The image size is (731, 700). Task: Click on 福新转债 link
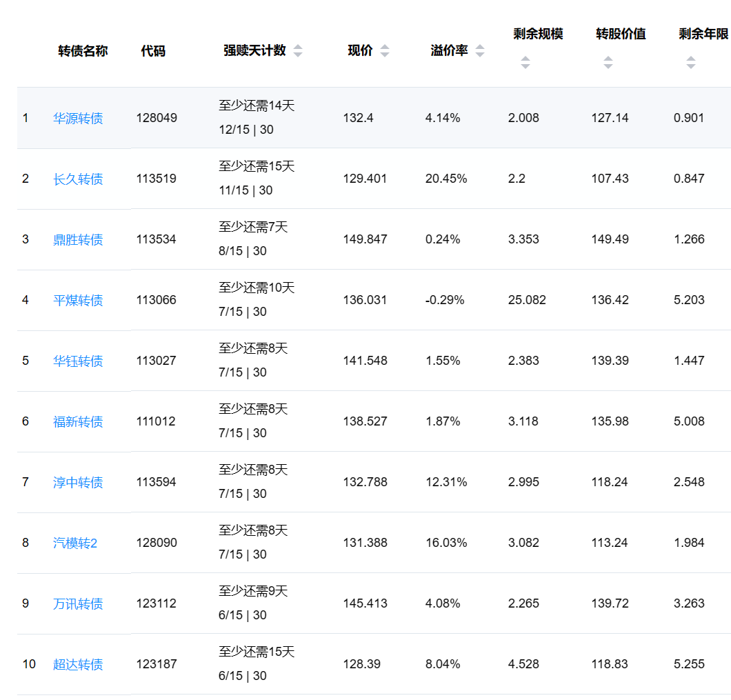(x=78, y=422)
